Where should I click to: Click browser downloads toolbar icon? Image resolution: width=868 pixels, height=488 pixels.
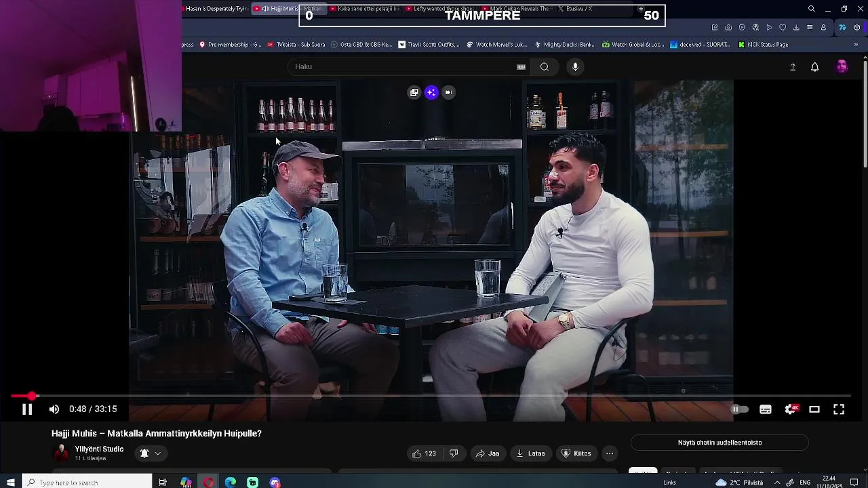click(x=796, y=28)
